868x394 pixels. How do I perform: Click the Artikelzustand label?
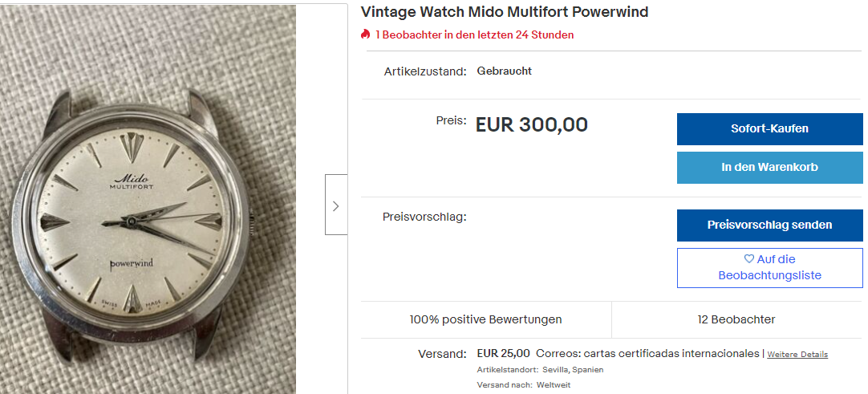pos(425,71)
